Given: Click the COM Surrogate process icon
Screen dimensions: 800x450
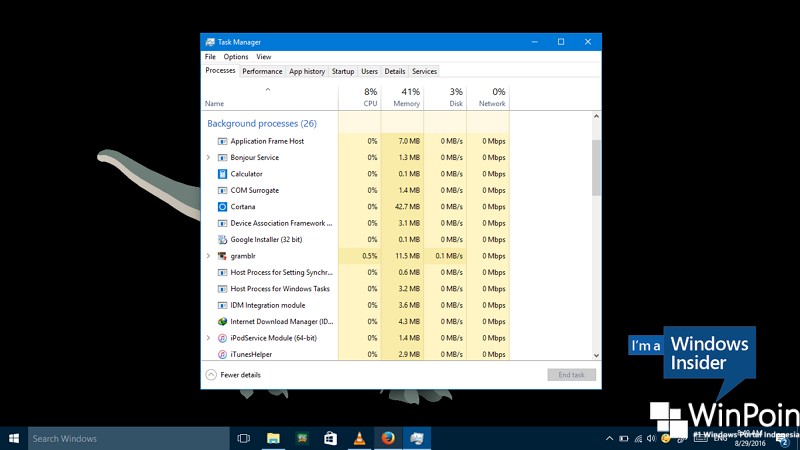Looking at the screenshot, I should pyautogui.click(x=222, y=190).
